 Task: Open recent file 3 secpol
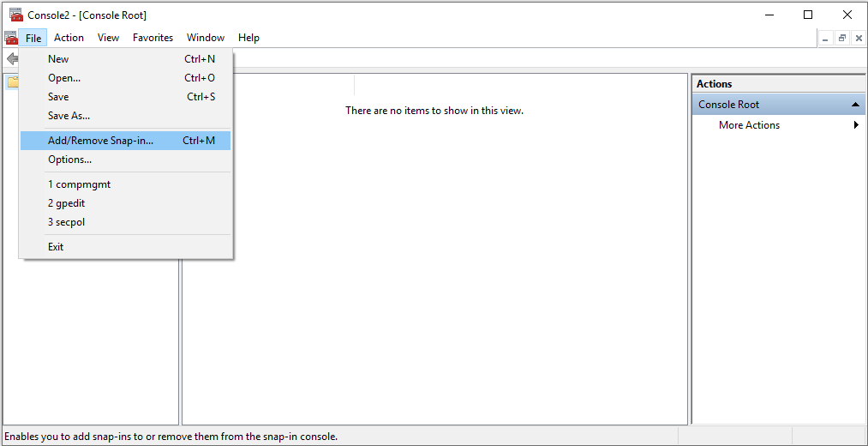(x=126, y=222)
